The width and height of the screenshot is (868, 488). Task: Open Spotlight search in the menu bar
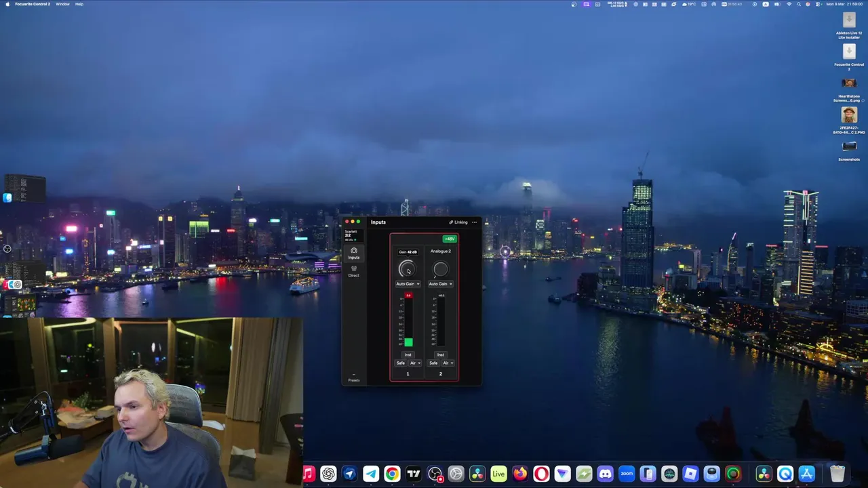click(x=798, y=4)
